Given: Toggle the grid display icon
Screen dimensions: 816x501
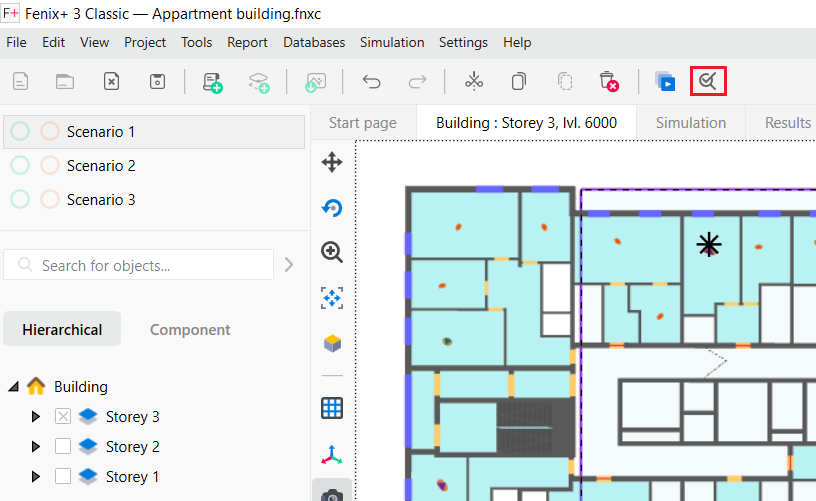Looking at the screenshot, I should click(x=332, y=408).
